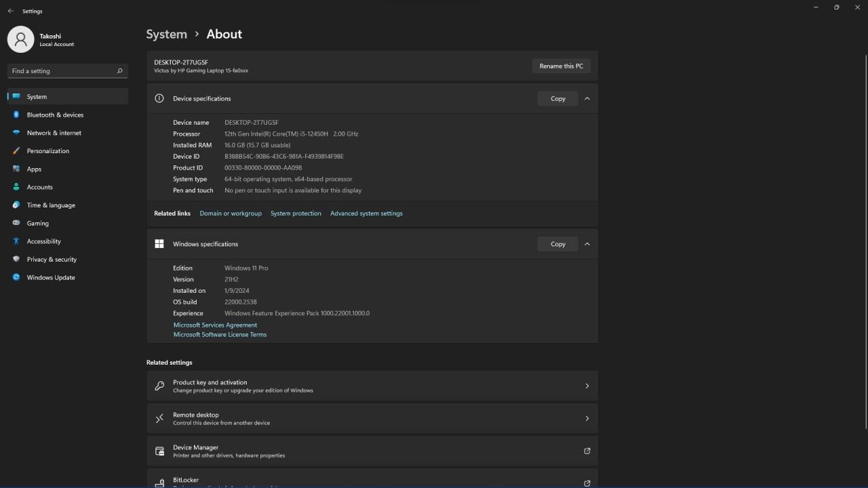Click the System monitor icon in sidebar
Image resolution: width=868 pixels, height=488 pixels.
[16, 96]
